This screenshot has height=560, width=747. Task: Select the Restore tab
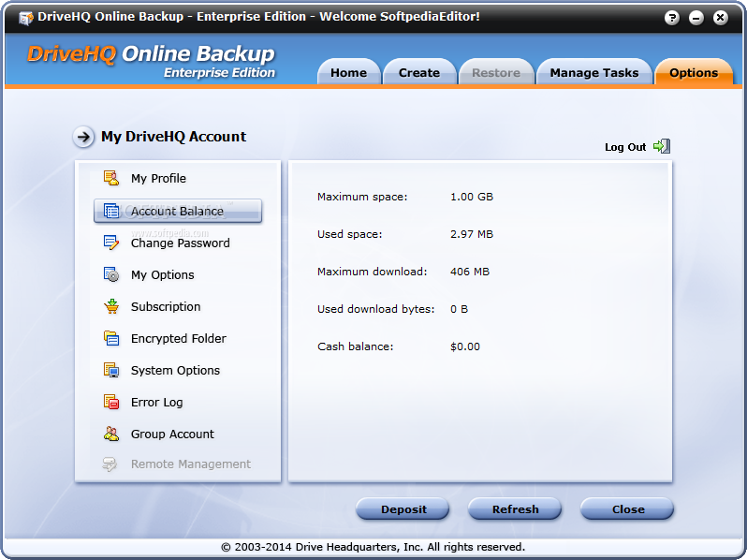496,72
